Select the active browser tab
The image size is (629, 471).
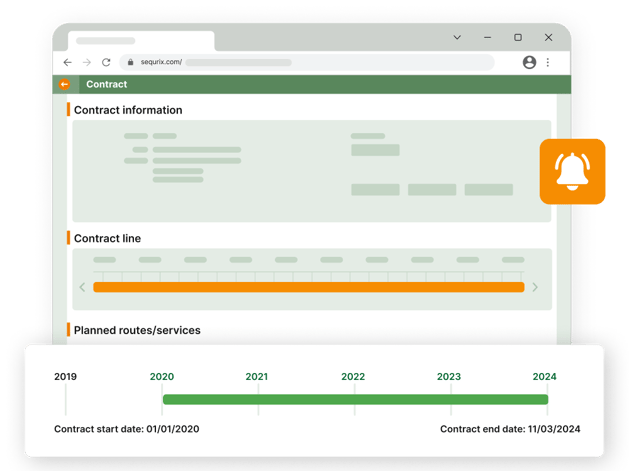141,41
